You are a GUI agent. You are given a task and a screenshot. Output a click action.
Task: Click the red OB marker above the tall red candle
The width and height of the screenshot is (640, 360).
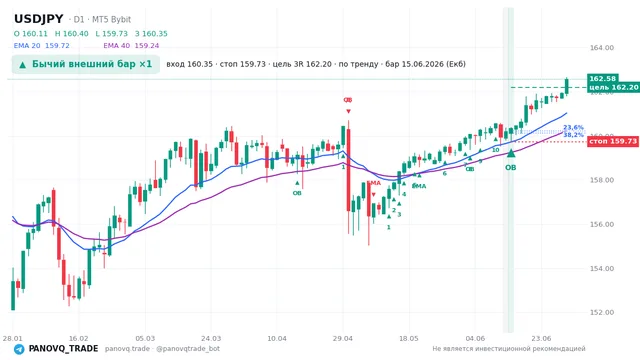click(x=348, y=100)
